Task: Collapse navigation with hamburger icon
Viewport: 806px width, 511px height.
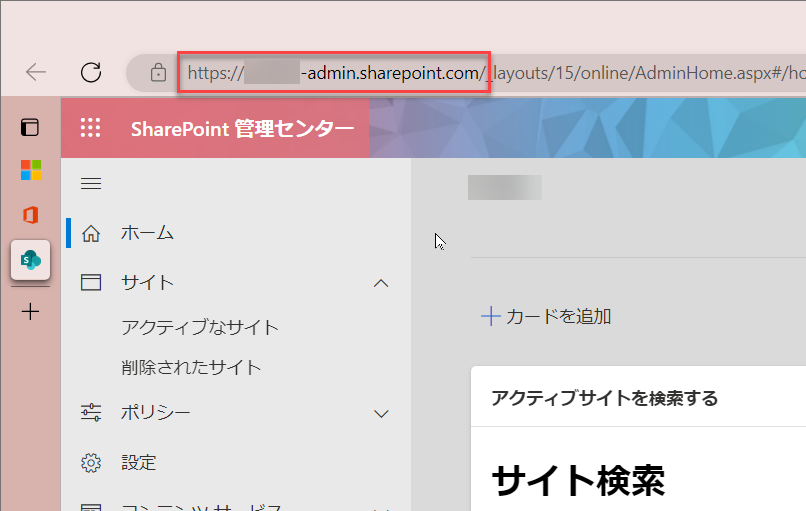Action: point(91,184)
